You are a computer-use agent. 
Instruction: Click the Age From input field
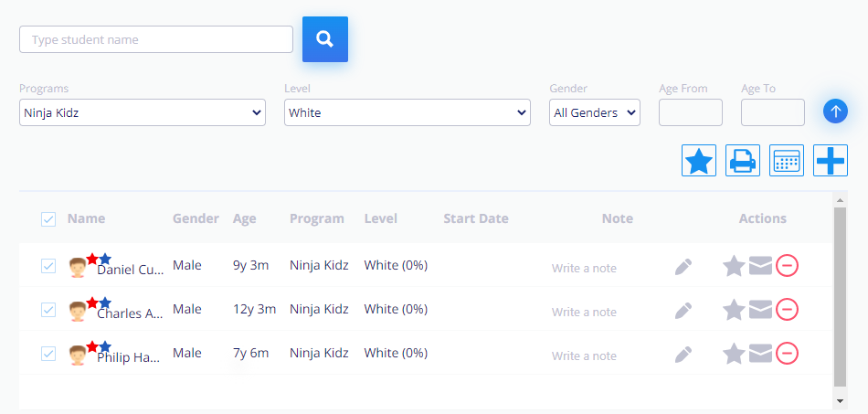[690, 112]
